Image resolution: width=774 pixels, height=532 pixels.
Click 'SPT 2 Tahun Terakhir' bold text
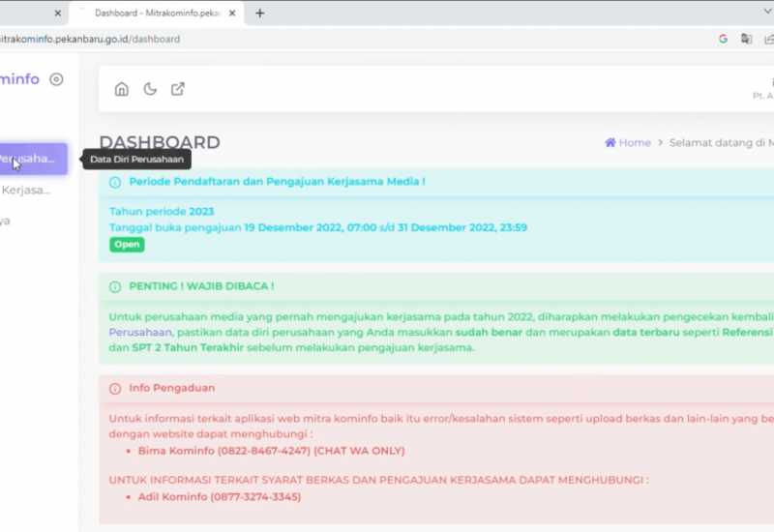tap(188, 347)
